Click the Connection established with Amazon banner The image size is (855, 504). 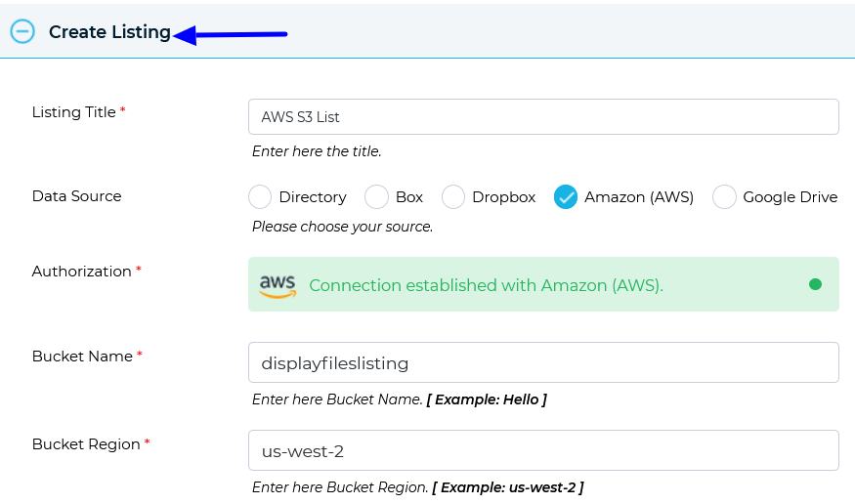[543, 284]
